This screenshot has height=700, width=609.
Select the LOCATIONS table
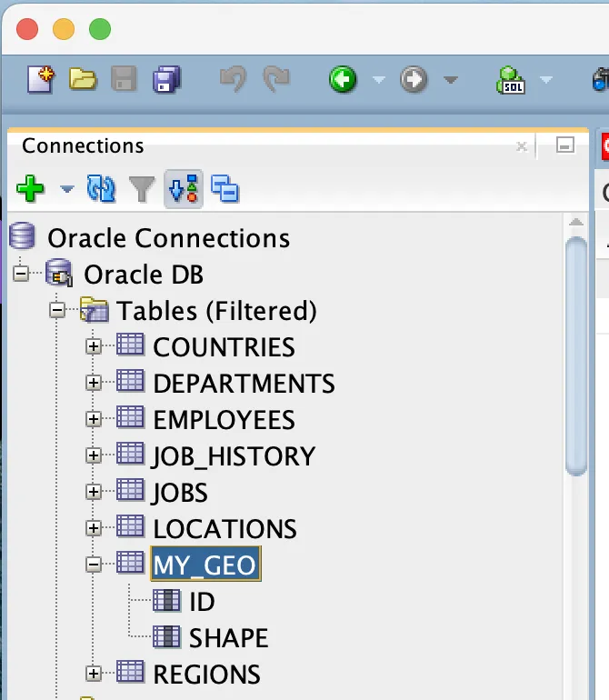click(225, 529)
